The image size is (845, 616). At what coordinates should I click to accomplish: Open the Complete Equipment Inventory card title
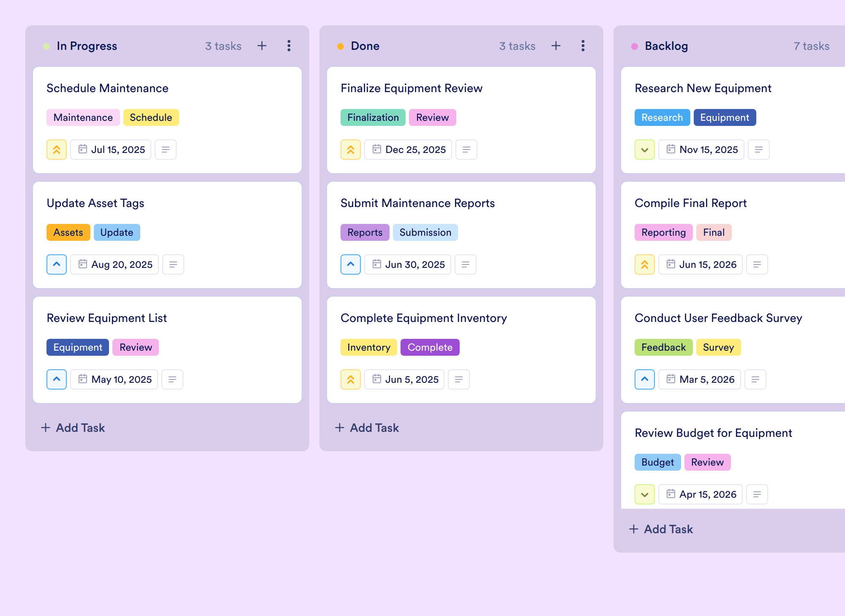[x=424, y=318]
